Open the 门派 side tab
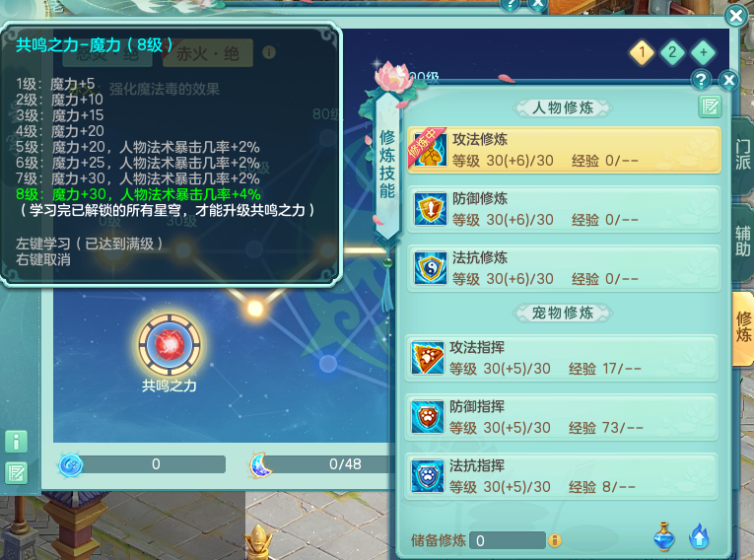The image size is (754, 560). point(742,155)
